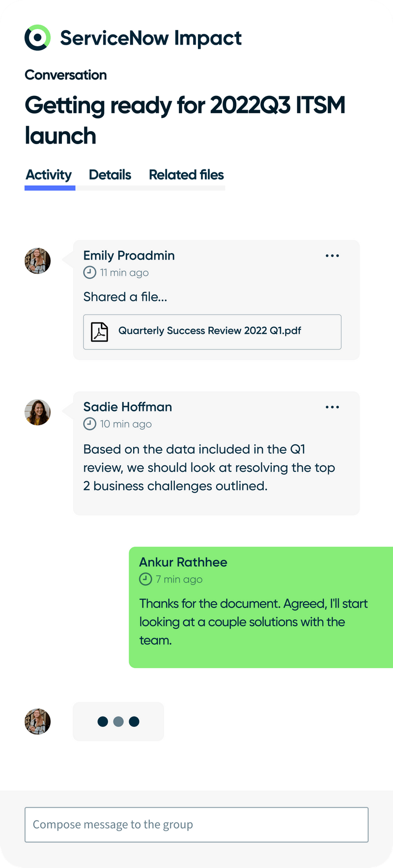
Task: Click the clock icon in Ankur Rathhee's message
Action: point(144,579)
